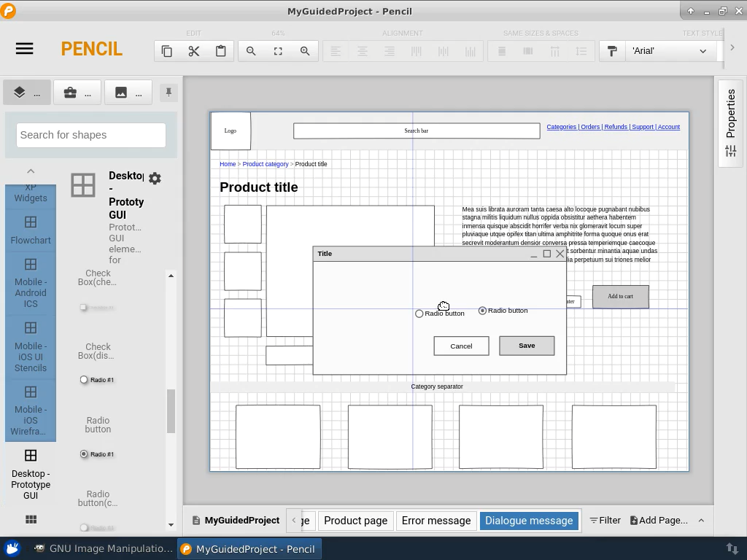Screen dimensions: 747x560
Task: Switch to the Product page tab
Action: tap(355, 521)
